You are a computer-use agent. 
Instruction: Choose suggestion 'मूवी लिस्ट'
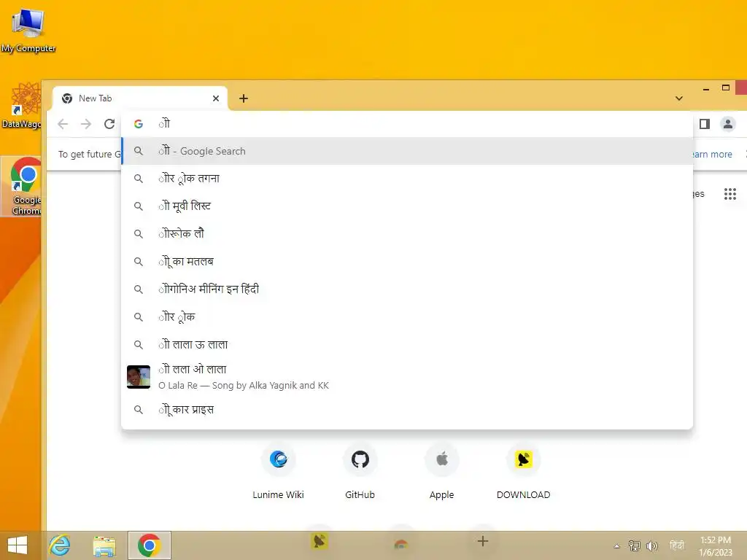click(407, 206)
